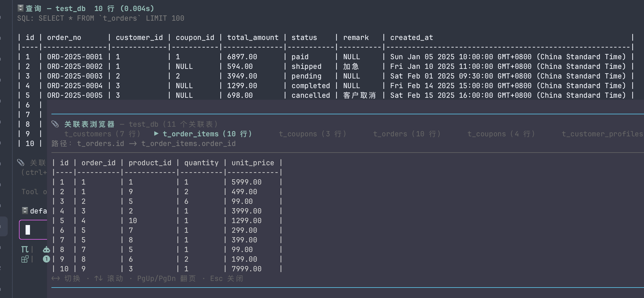
Task: Click the Sat Feb 15 2025 timestamp
Action: [x=508, y=95]
